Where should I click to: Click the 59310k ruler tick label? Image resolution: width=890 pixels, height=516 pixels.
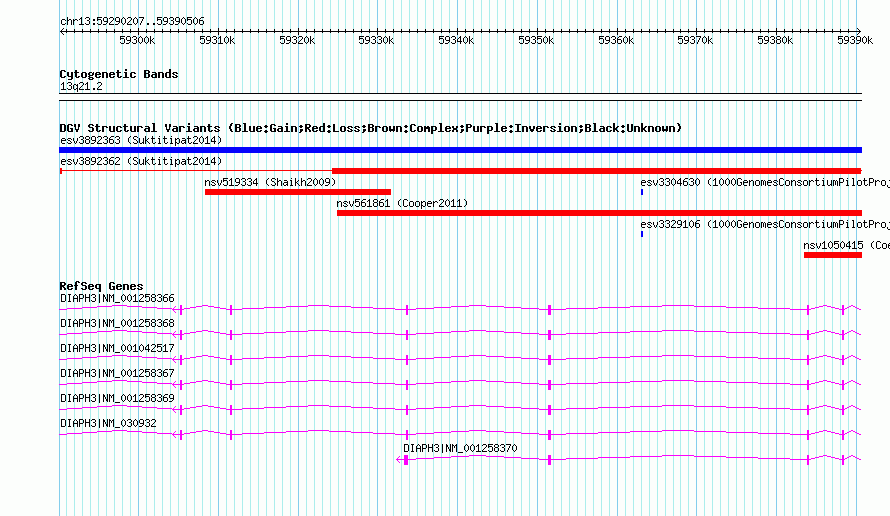coord(217,40)
